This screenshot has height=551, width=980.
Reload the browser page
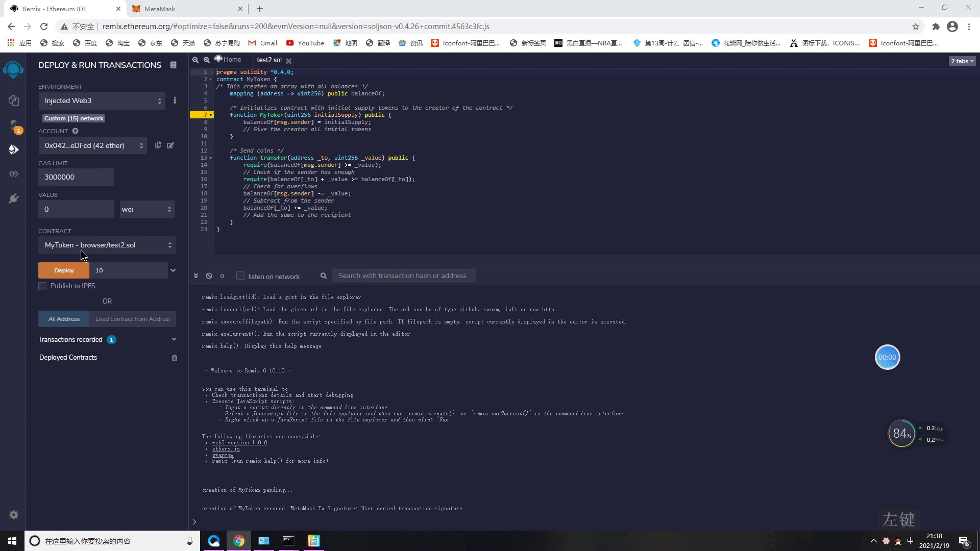pyautogui.click(x=44, y=27)
